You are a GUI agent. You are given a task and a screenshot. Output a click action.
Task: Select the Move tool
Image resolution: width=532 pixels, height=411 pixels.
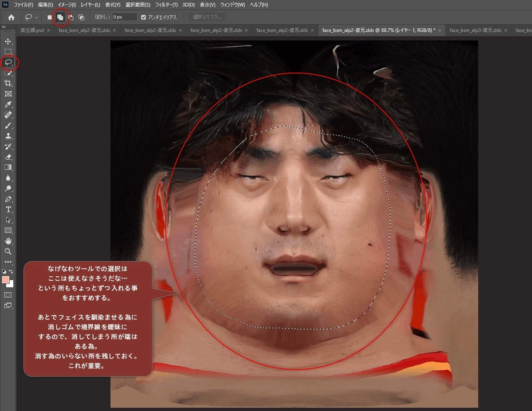(x=8, y=41)
